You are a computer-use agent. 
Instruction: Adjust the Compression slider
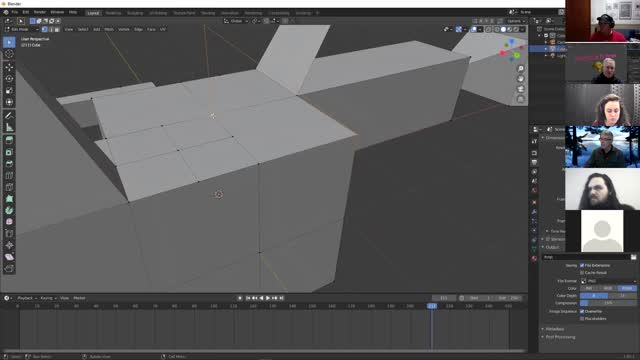[608, 303]
